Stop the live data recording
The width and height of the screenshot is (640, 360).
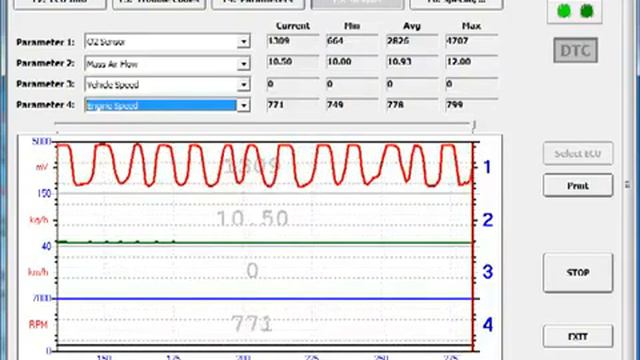point(578,272)
